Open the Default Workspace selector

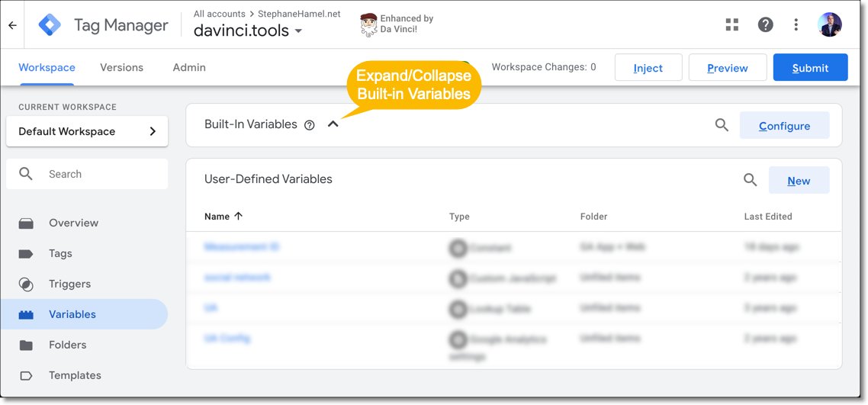(87, 131)
